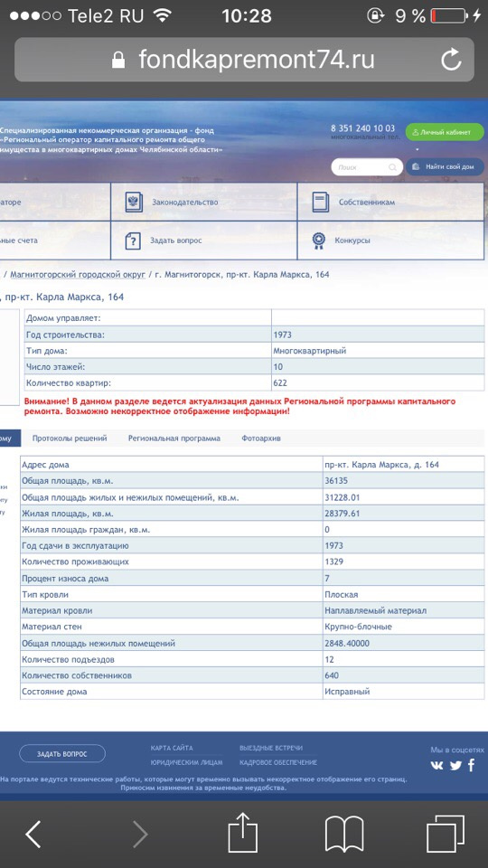
Task: Click the Общая площадь value 36135
Action: [x=336, y=481]
